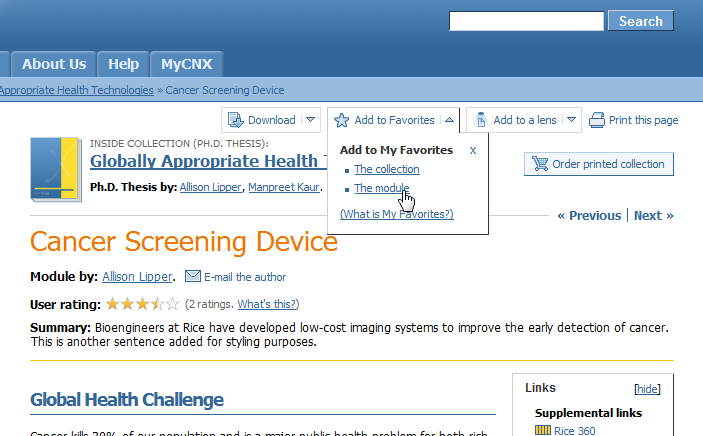Screen dimensions: 703x436
Task: Click the Add to Favorites star icon
Action: pos(342,120)
